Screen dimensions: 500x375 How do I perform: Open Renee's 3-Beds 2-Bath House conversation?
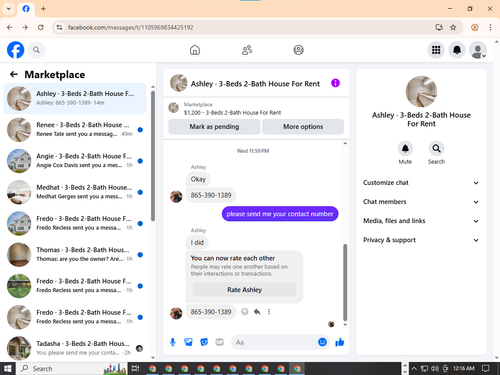(75, 130)
